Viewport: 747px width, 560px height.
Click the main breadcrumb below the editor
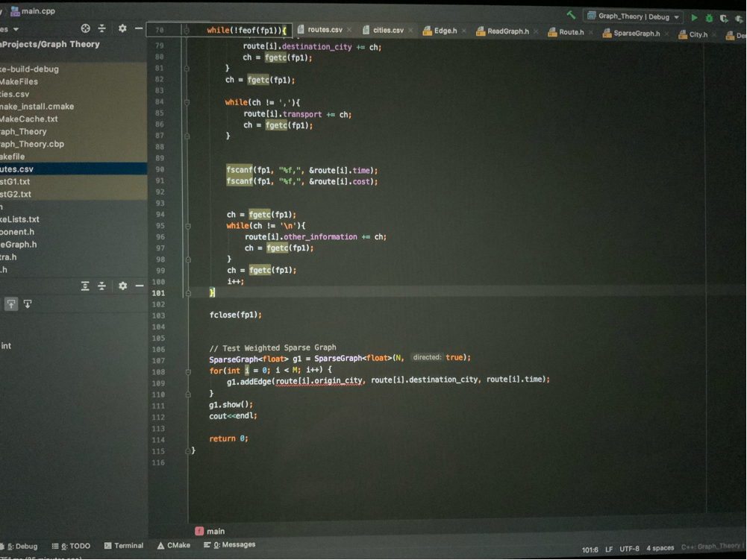(x=215, y=531)
